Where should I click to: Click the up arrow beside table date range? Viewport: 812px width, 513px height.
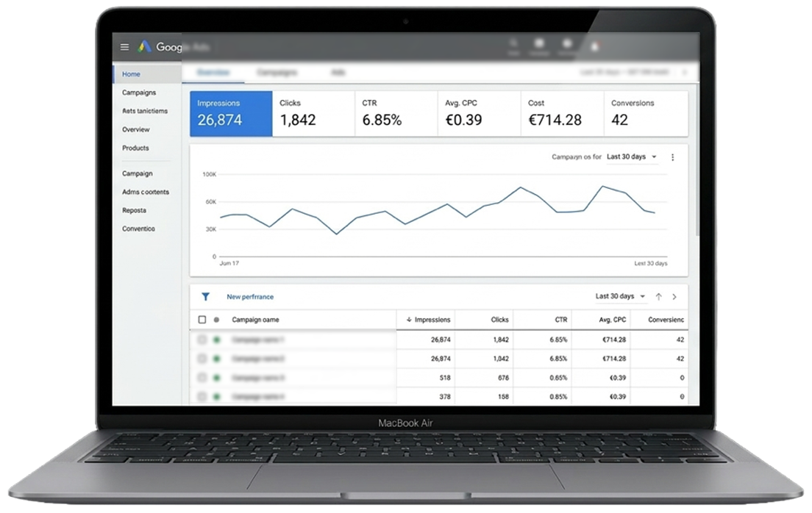[658, 297]
